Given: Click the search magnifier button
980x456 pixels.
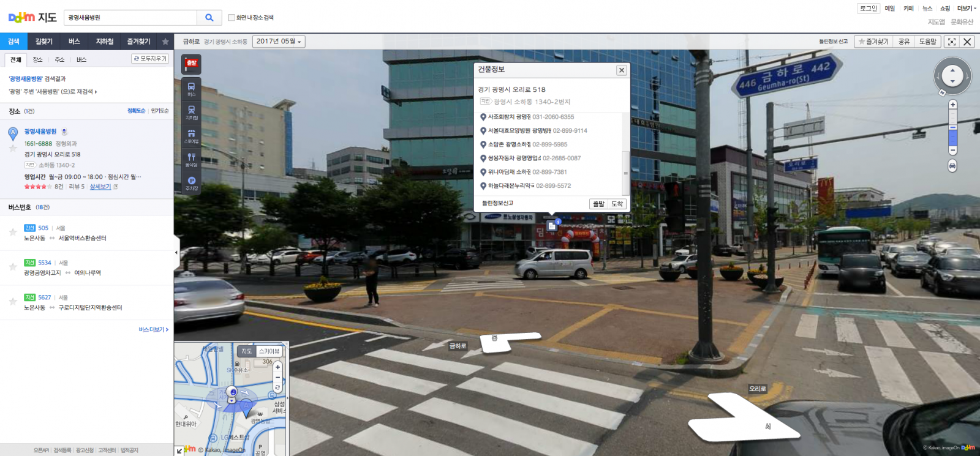Looking at the screenshot, I should (209, 18).
